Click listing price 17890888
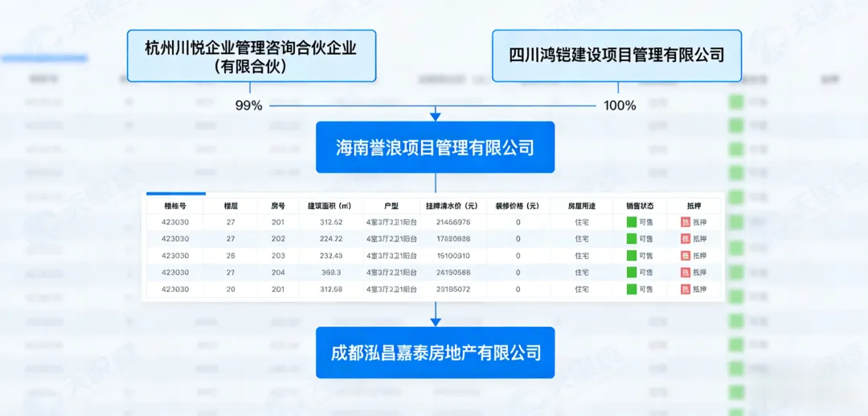Screen dimensions: 868x416 pos(453,239)
